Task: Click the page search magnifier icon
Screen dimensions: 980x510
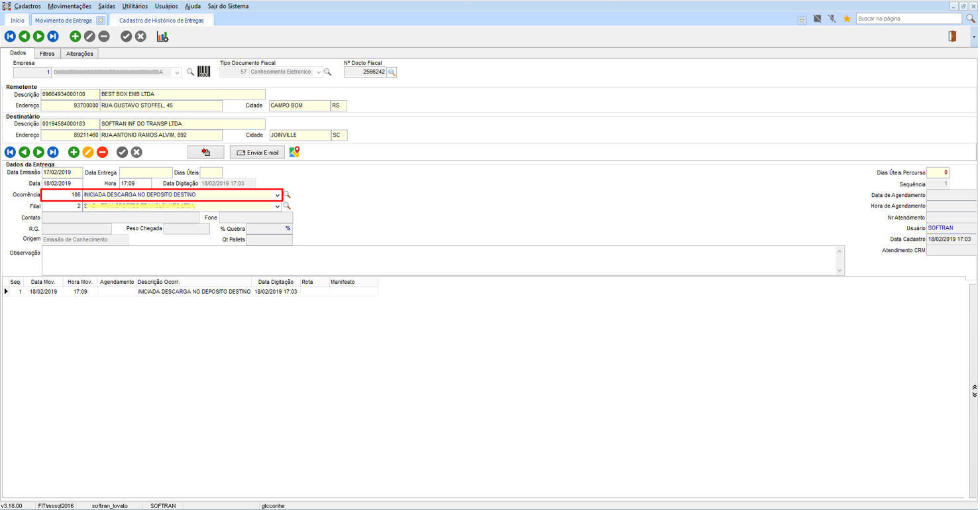Action: click(971, 19)
